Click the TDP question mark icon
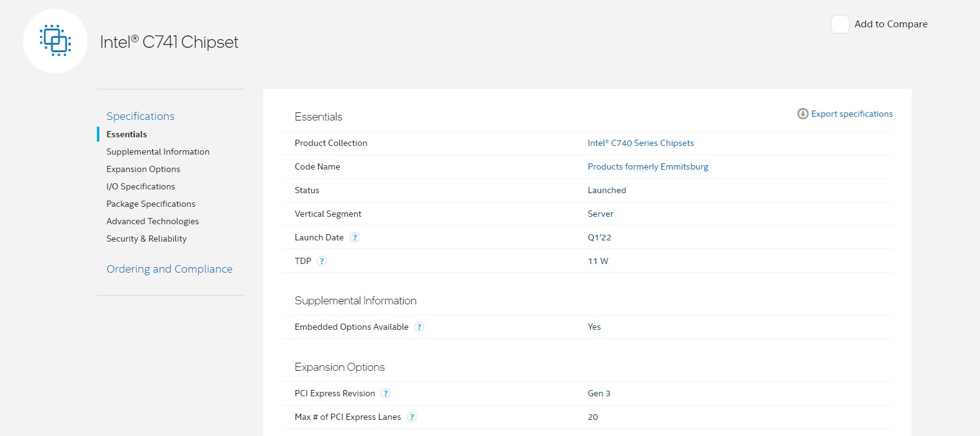This screenshot has width=980, height=436. click(322, 261)
